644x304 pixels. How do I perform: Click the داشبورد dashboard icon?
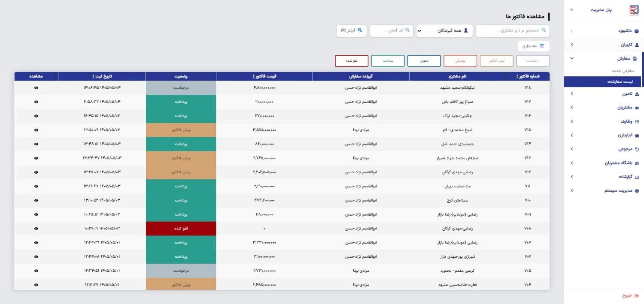[636, 31]
